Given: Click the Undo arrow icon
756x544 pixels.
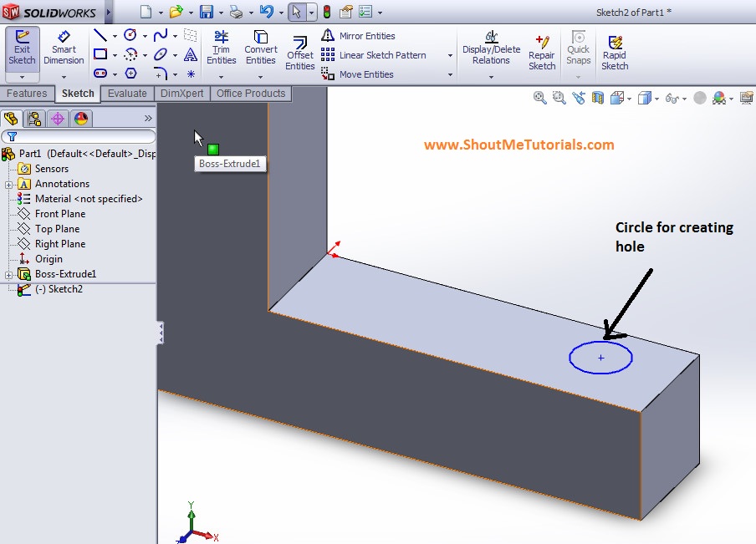Looking at the screenshot, I should (266, 12).
